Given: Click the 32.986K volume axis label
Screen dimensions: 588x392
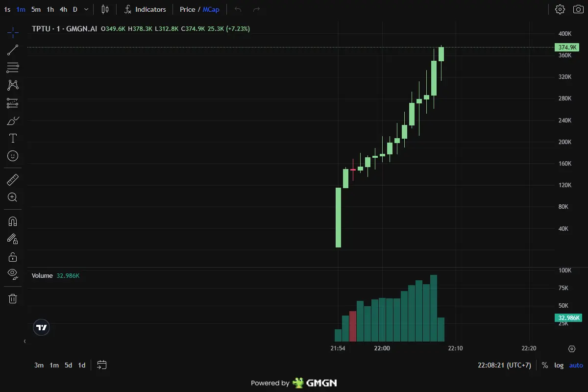Looking at the screenshot, I should 569,318.
